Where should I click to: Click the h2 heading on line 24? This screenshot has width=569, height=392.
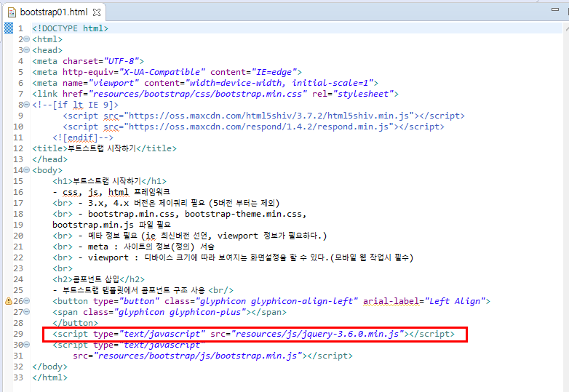coord(98,279)
